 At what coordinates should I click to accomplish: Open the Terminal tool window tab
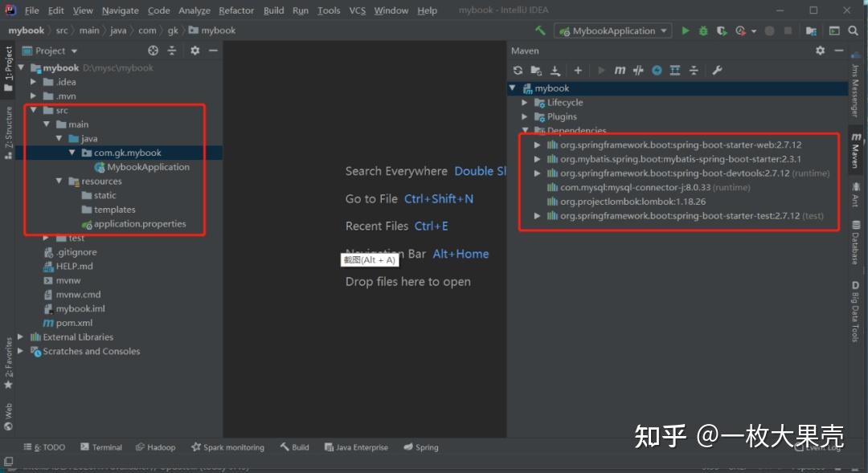(x=106, y=446)
